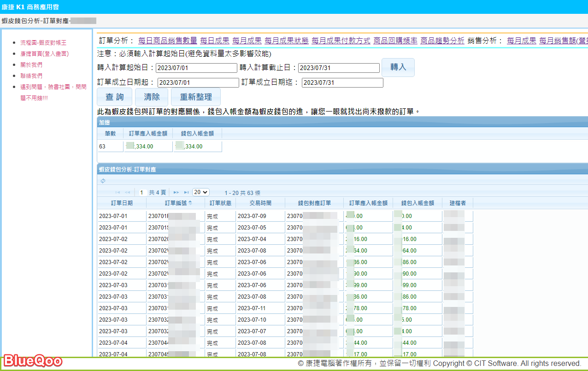Click the 轉入 import button

click(x=398, y=67)
